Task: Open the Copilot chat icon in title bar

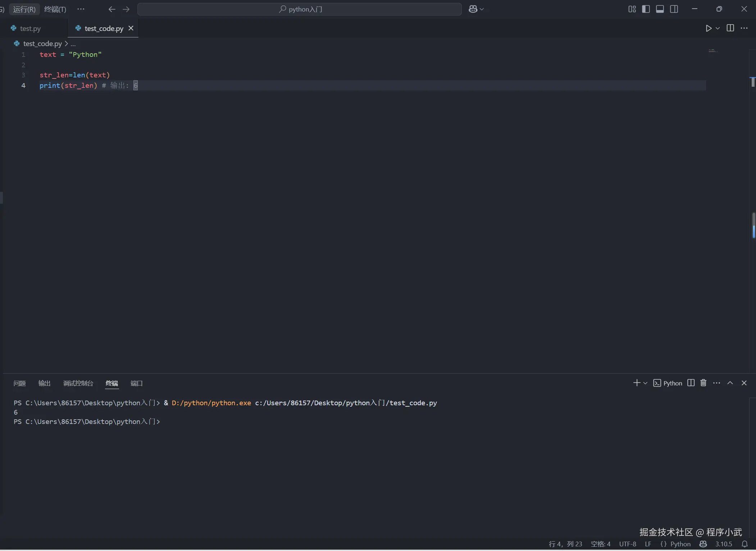Action: (473, 9)
